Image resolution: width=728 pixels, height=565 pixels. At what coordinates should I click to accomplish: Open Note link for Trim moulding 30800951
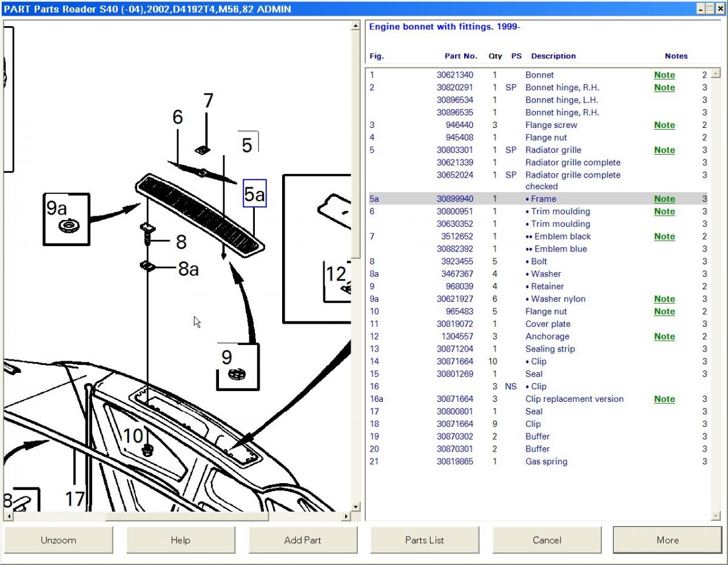[x=664, y=212]
